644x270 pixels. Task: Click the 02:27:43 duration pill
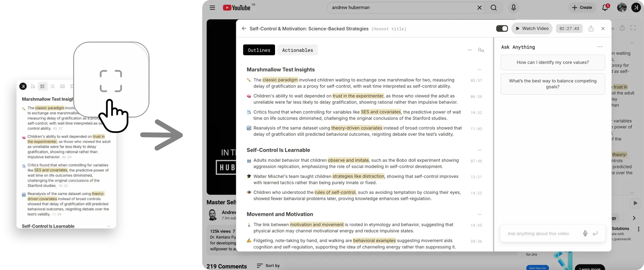click(x=569, y=29)
